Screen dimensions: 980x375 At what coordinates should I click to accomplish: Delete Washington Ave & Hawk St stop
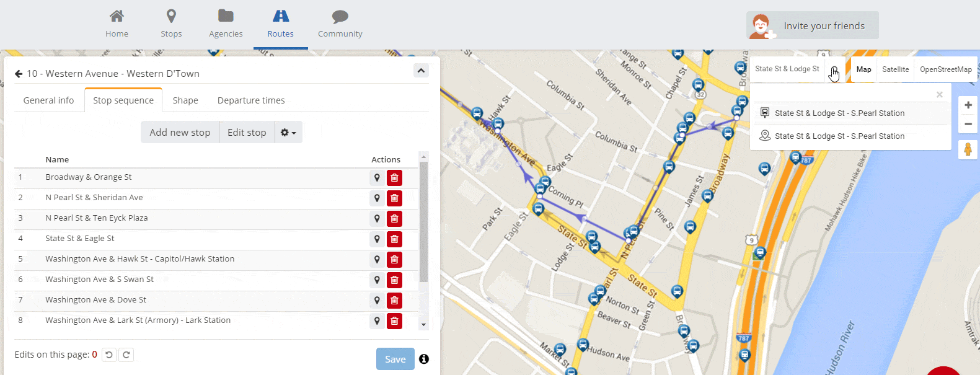(394, 260)
